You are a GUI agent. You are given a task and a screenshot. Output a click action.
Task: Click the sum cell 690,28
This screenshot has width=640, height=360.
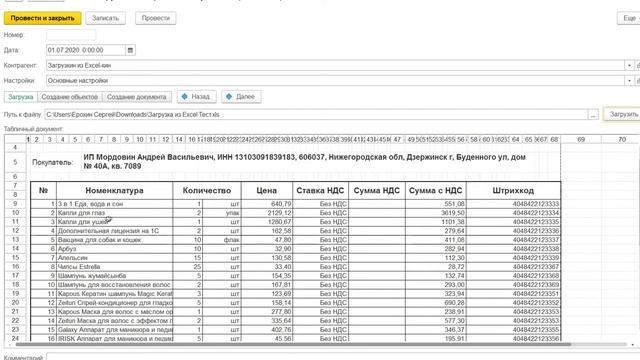point(436,302)
